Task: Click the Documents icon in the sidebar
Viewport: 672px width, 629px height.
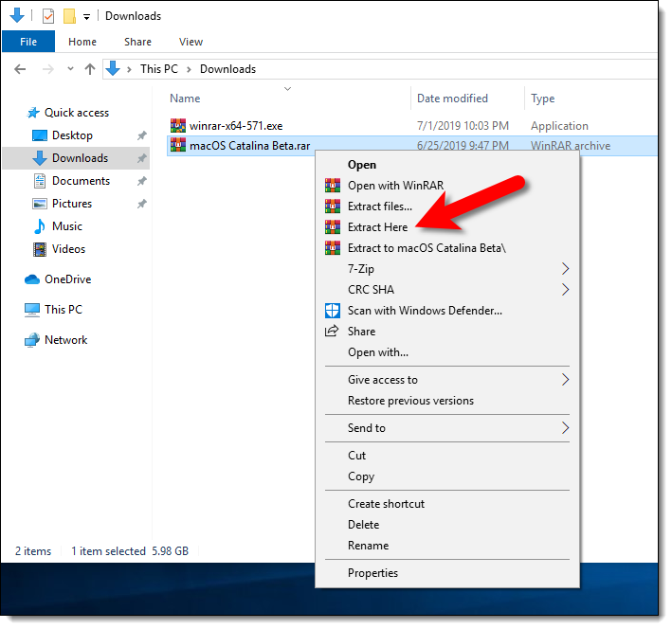Action: pyautogui.click(x=40, y=181)
